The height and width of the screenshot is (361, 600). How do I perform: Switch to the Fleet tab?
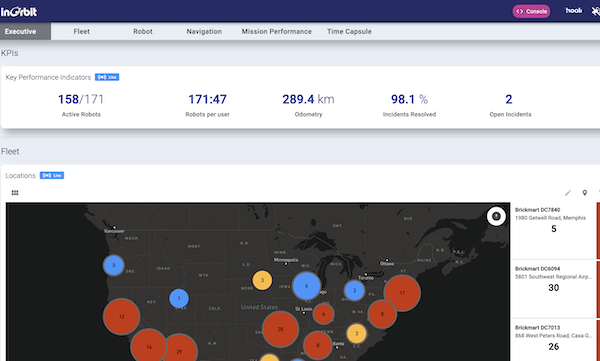coord(82,31)
